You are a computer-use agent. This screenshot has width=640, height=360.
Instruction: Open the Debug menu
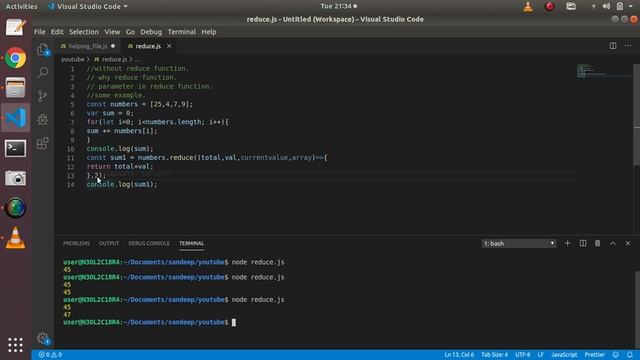point(151,32)
